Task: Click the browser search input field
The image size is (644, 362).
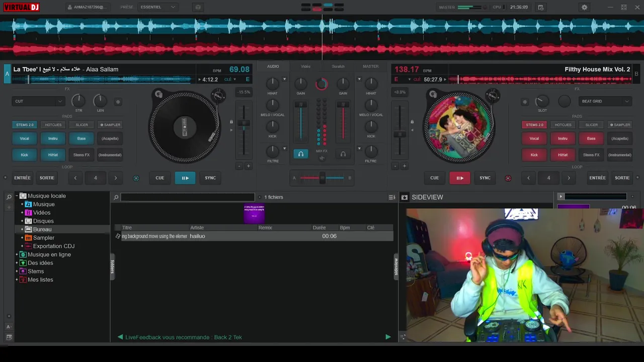Action: [x=188, y=197]
